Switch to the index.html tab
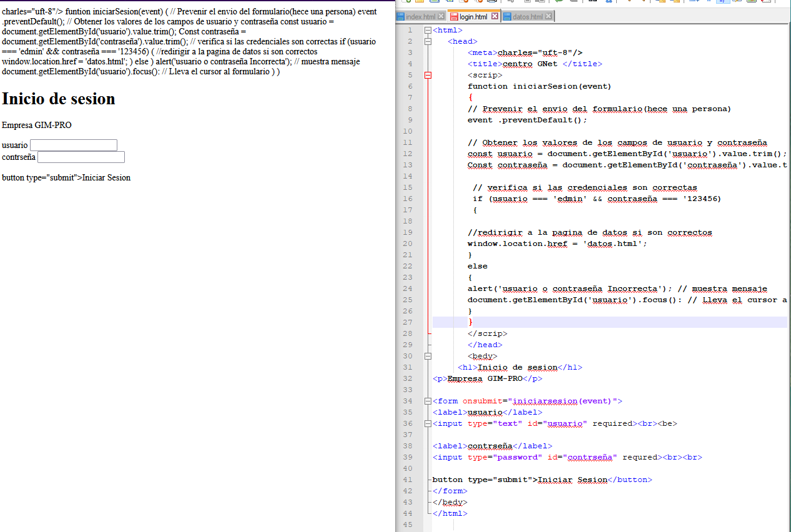Screen dimensions: 791x532 [x=420, y=17]
